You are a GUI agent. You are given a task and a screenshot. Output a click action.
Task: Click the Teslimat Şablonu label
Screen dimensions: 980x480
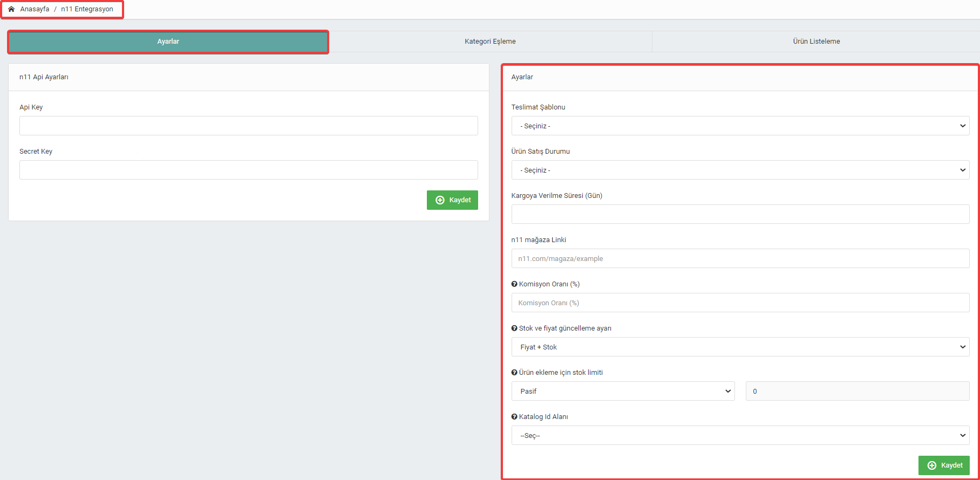pos(538,107)
